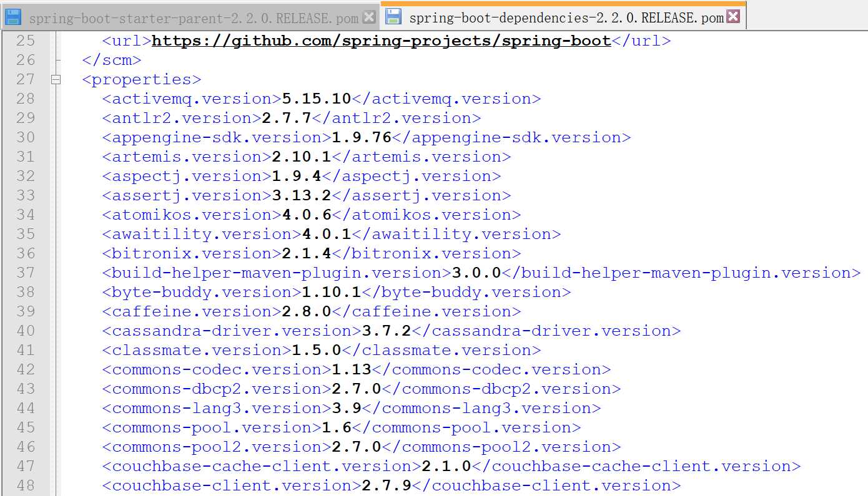Click the classmate version value 1.5.0
Screen dimensions: 868x496
coord(317,351)
